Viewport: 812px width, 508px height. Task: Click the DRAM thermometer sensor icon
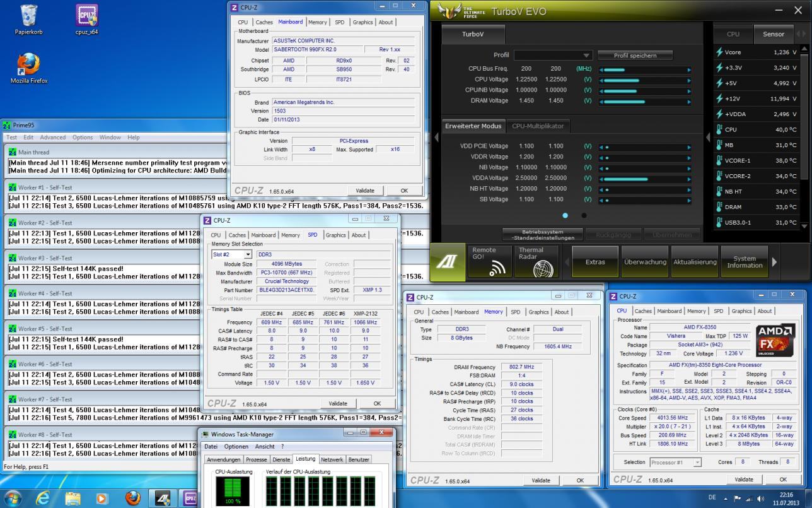click(719, 207)
